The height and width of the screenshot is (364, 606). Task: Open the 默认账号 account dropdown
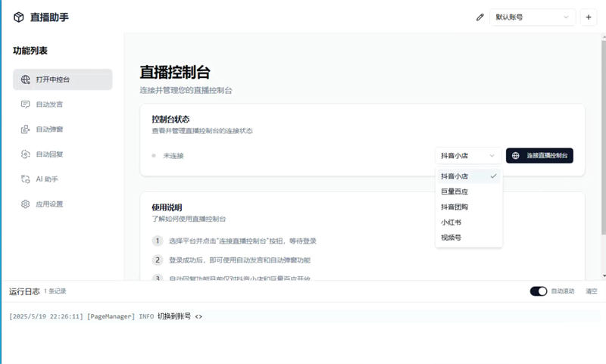pyautogui.click(x=533, y=17)
